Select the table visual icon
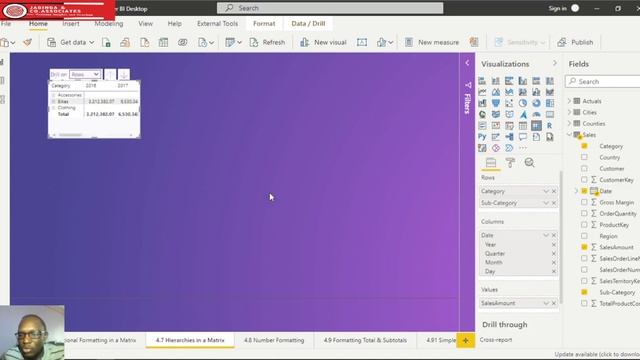 click(x=523, y=125)
